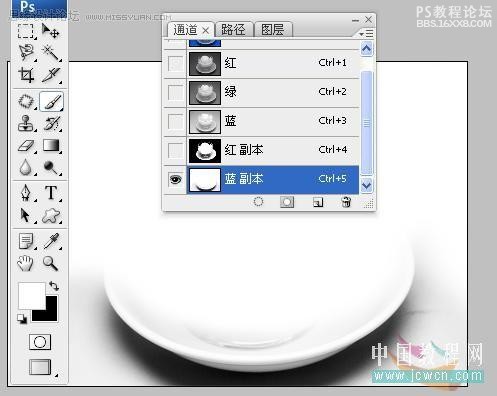Click the 红 副本 channel thumbnail
The image size is (497, 396).
[205, 151]
